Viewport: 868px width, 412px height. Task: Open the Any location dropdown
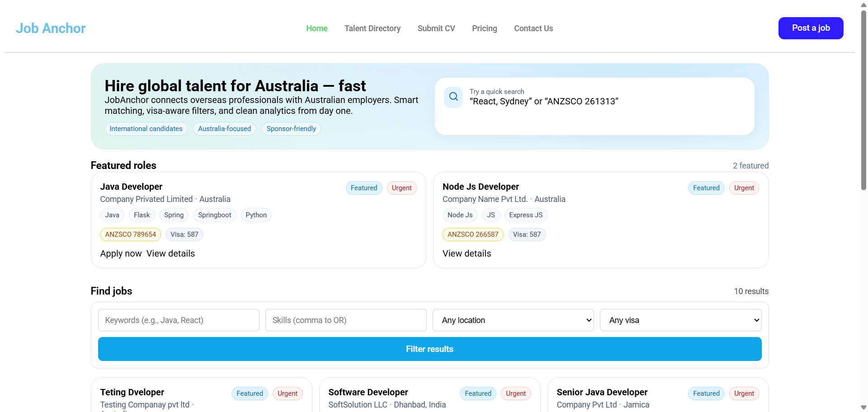pyautogui.click(x=513, y=320)
